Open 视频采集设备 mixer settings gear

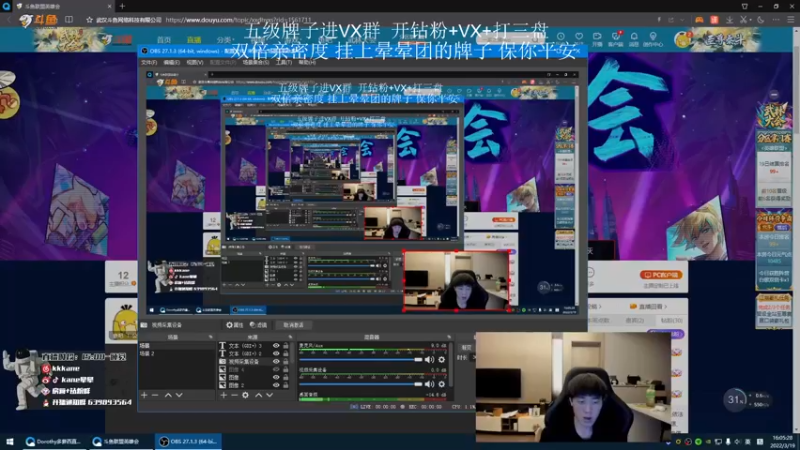442,384
